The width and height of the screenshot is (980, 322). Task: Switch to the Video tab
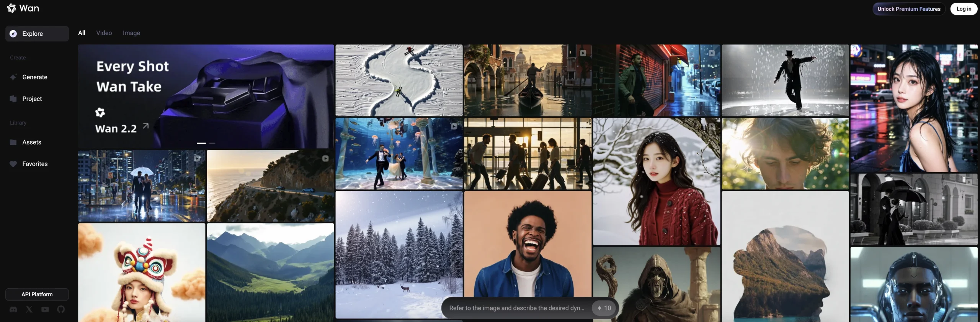coord(104,33)
